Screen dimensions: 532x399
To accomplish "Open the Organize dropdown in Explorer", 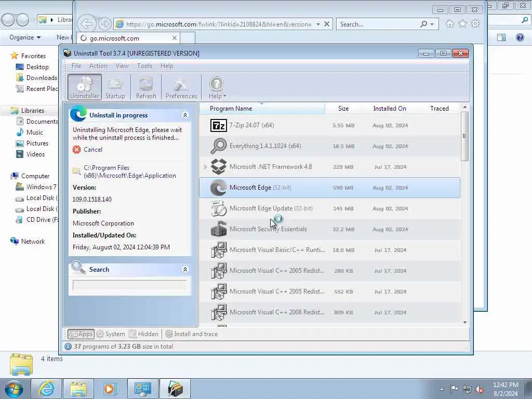I will [x=25, y=37].
